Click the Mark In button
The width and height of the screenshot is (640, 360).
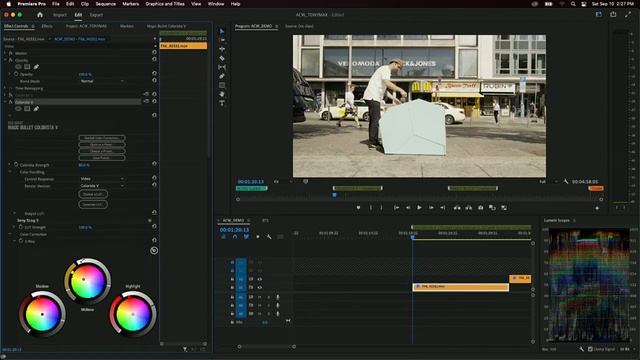[371, 208]
